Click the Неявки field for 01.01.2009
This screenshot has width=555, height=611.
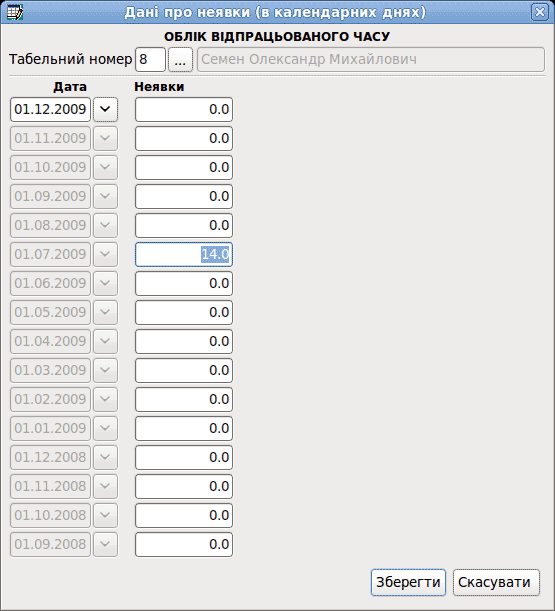click(x=184, y=428)
